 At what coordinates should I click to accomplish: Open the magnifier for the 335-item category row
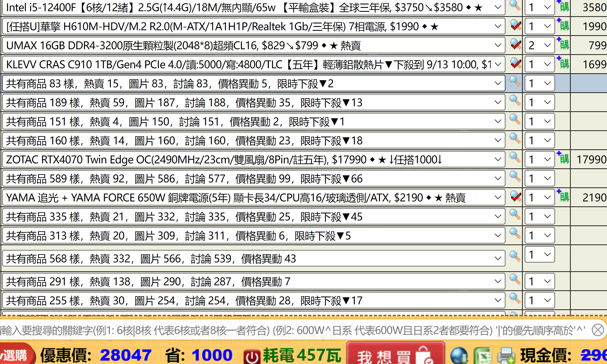tap(515, 215)
